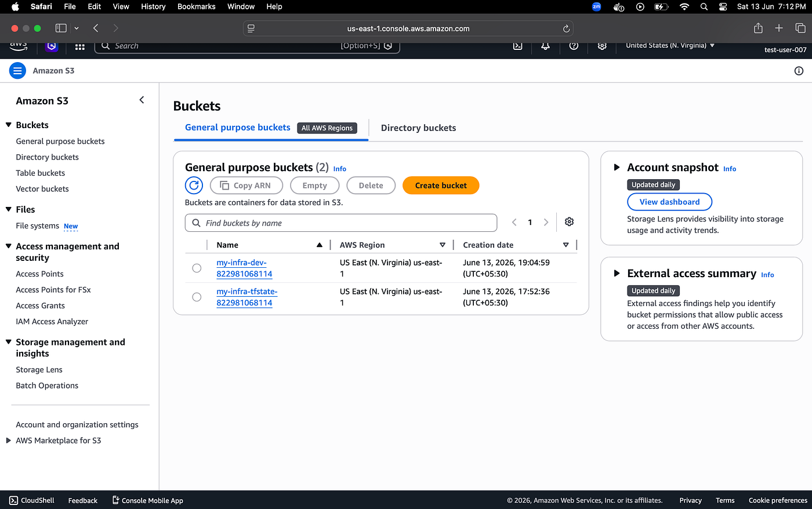Open the info panel icon at right

point(799,71)
